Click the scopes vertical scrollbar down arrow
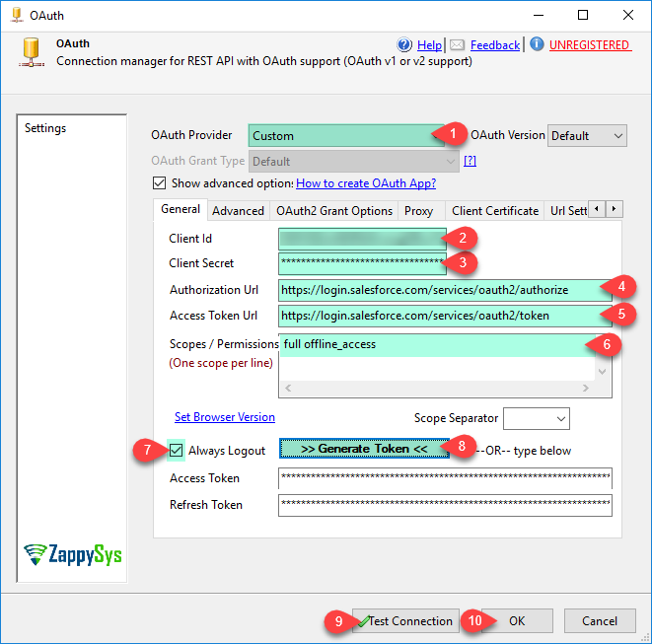The height and width of the screenshot is (644, 652). [x=602, y=371]
